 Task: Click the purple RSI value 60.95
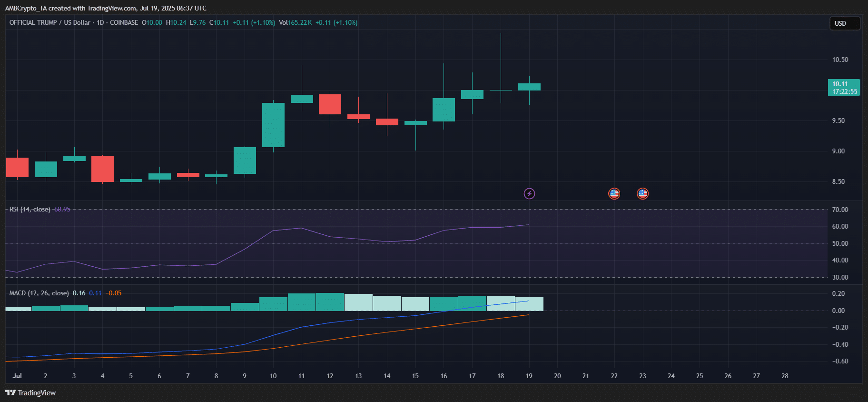pyautogui.click(x=62, y=209)
